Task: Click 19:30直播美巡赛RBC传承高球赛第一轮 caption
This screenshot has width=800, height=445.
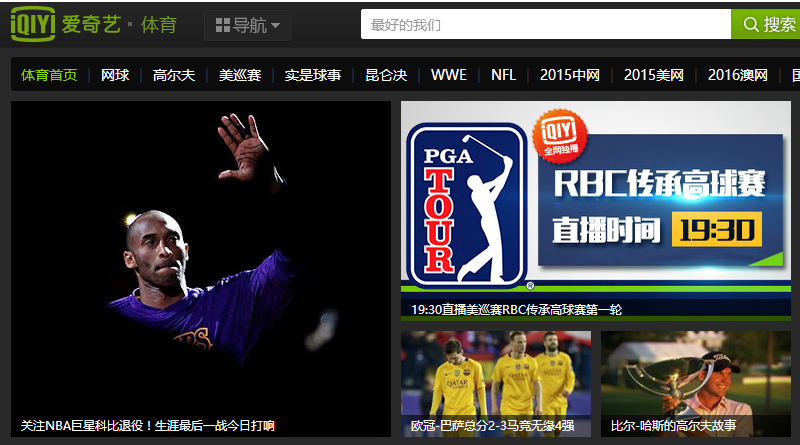Action: (516, 309)
